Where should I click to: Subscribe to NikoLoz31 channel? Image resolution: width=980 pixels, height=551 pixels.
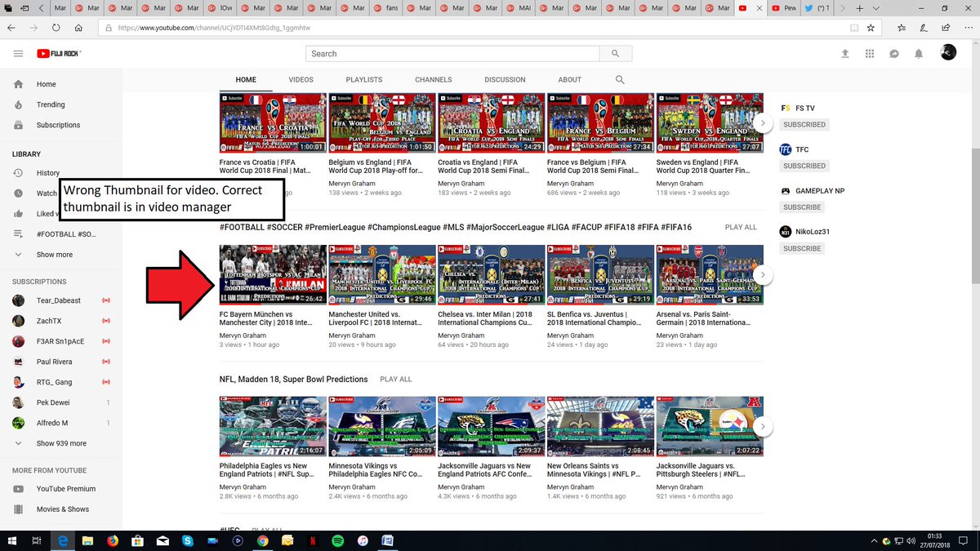click(x=801, y=248)
